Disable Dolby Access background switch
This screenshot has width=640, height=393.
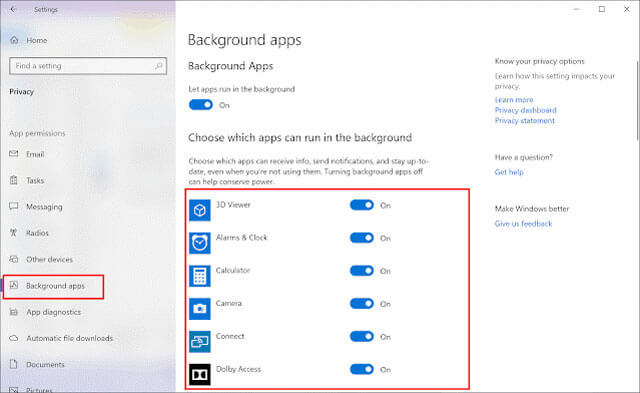[362, 369]
